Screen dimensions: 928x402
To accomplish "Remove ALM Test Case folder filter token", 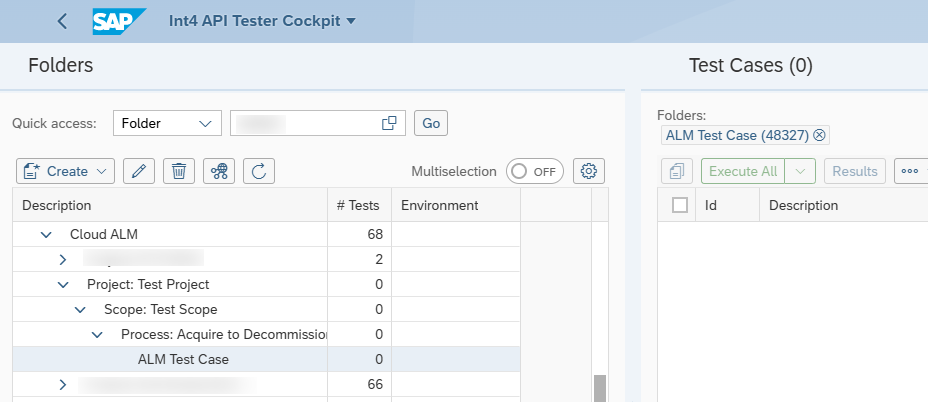I will pos(819,135).
